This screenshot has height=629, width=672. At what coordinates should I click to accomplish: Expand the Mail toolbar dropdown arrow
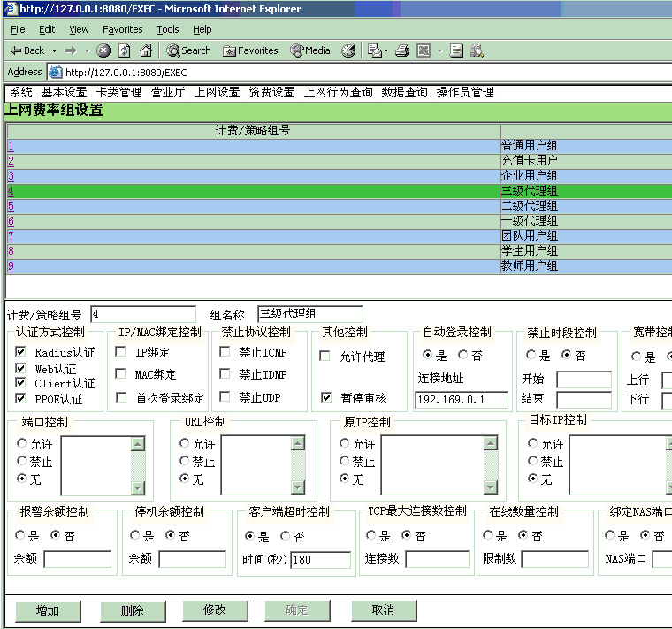pyautogui.click(x=386, y=50)
